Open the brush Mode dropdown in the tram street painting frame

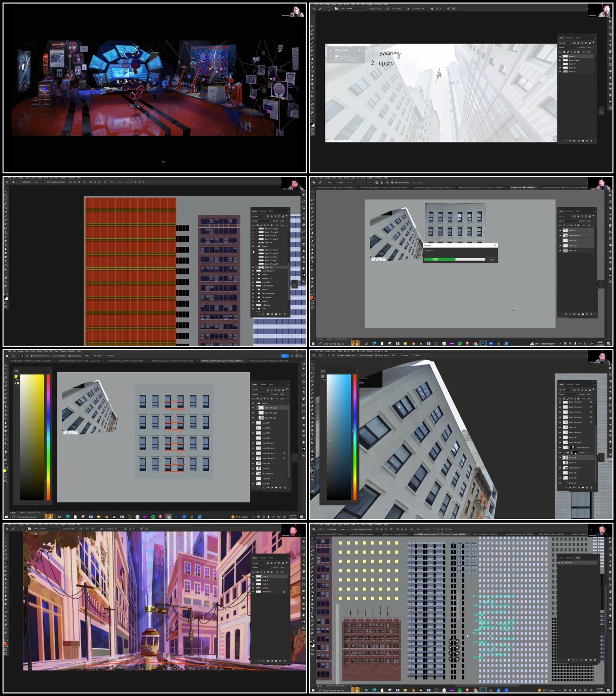pyautogui.click(x=49, y=529)
